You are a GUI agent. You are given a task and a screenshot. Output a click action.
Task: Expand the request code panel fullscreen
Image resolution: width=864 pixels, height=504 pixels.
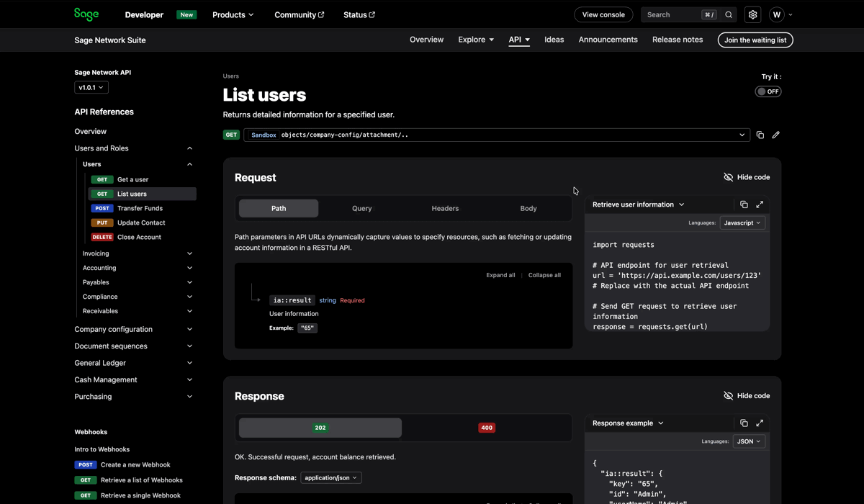[x=760, y=204]
